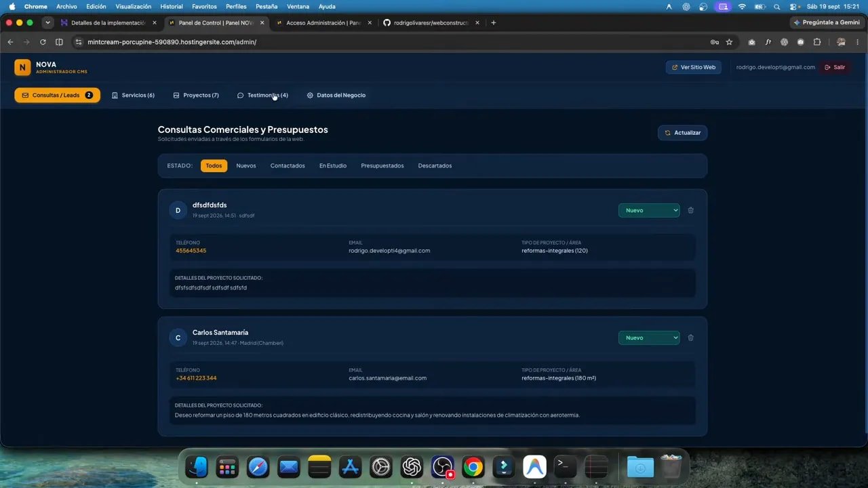The height and width of the screenshot is (488, 868).
Task: Click phone number +34 611 223 344
Action: 196,378
